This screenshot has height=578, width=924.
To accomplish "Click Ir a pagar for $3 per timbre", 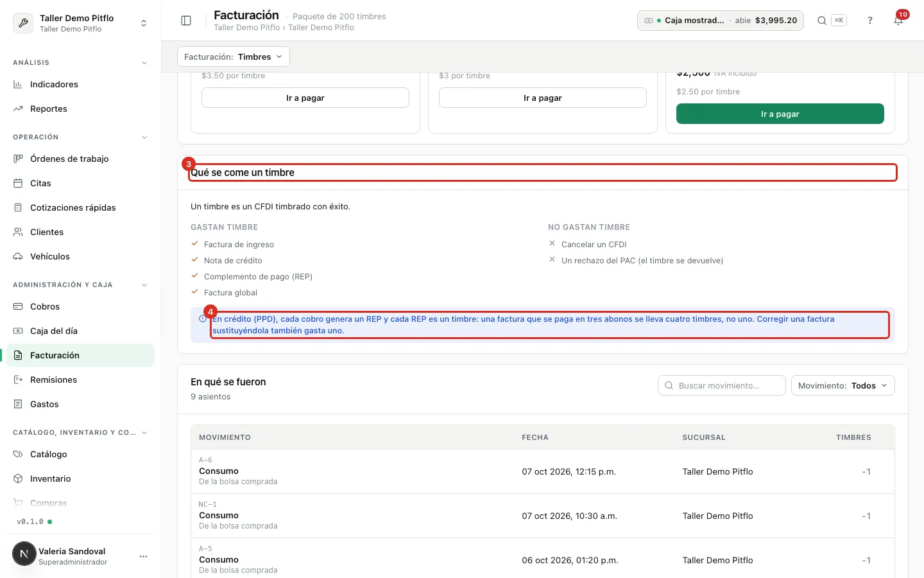I will click(x=543, y=98).
